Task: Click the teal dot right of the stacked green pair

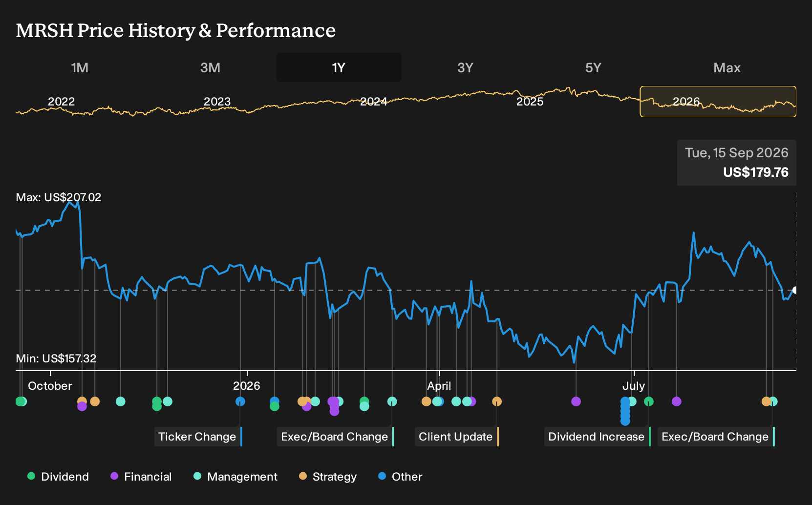Action: click(x=168, y=401)
